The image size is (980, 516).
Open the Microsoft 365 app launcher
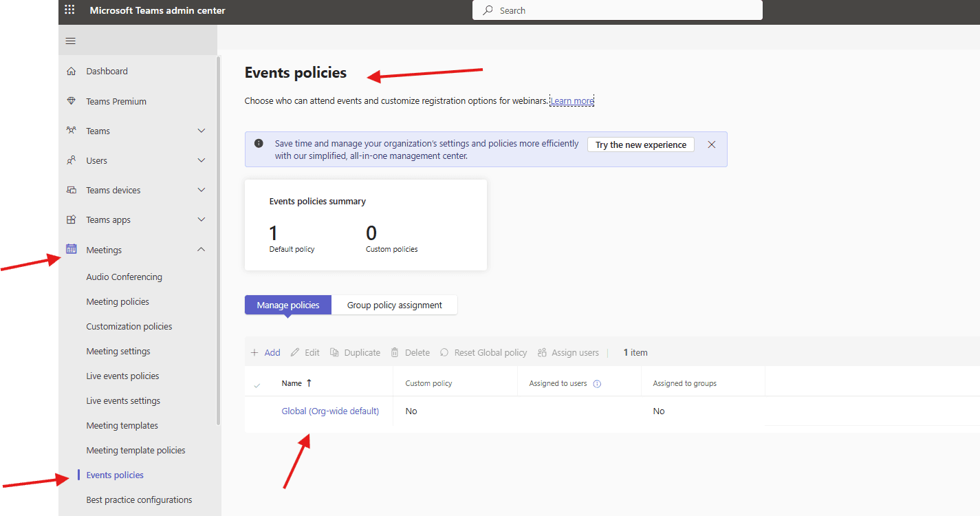point(69,10)
